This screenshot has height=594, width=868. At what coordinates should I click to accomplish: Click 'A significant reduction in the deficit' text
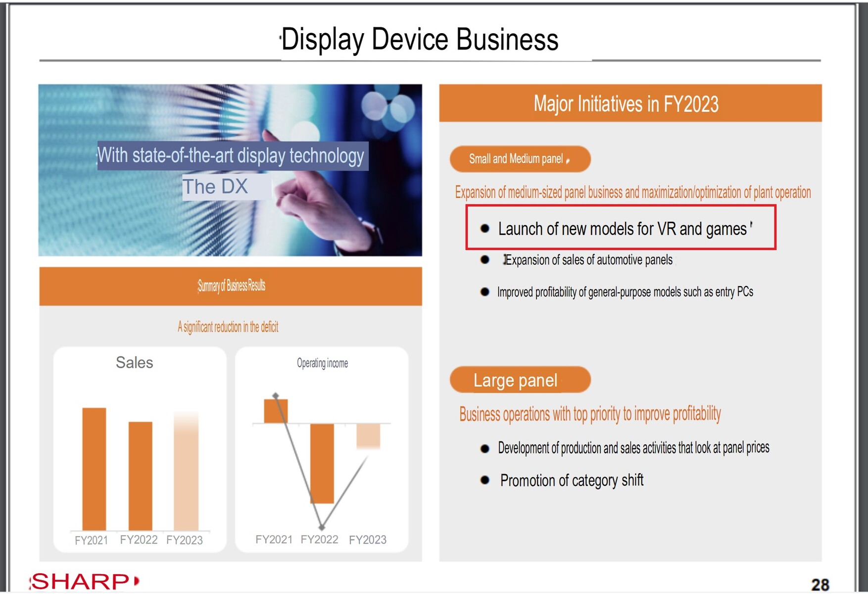228,327
